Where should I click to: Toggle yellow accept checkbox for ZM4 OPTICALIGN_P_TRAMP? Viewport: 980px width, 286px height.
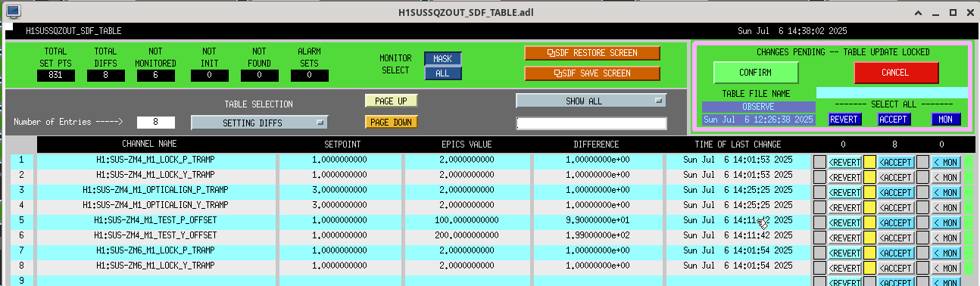pos(869,191)
